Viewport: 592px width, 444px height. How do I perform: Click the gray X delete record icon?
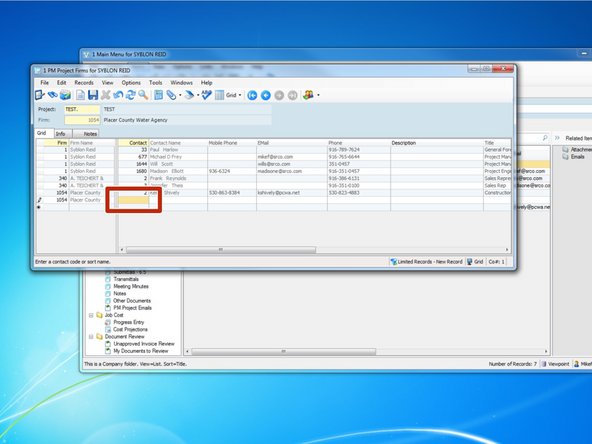click(106, 95)
